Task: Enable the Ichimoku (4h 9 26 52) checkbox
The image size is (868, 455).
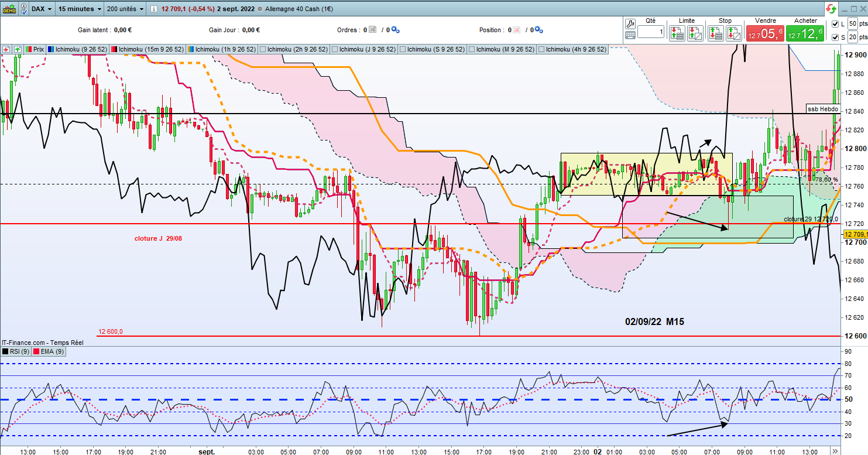Action: [x=543, y=49]
